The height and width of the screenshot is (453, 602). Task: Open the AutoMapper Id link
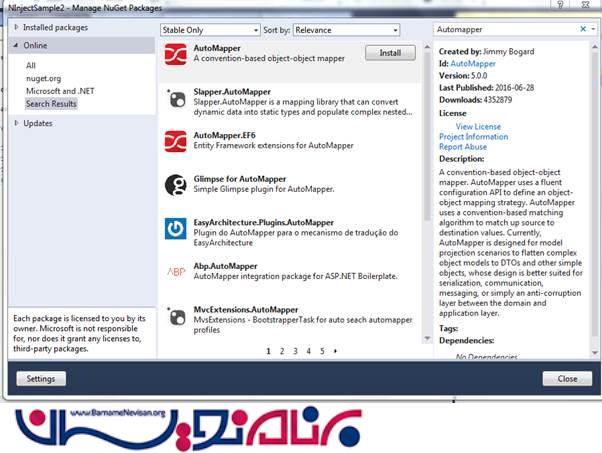pos(473,64)
